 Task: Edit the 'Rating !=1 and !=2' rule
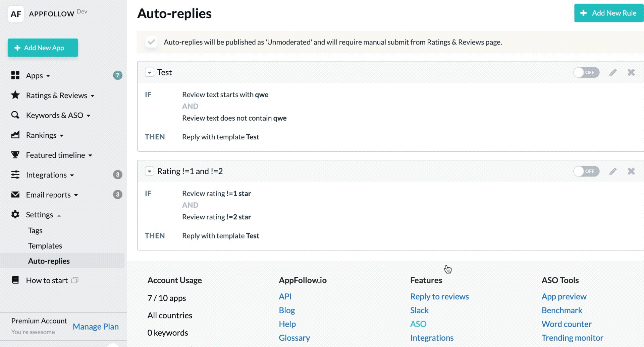coord(613,171)
